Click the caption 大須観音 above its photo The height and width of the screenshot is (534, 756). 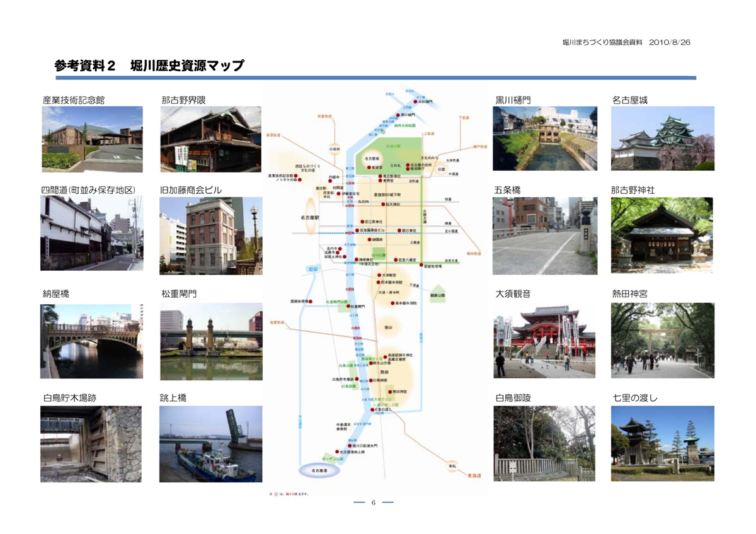513,293
